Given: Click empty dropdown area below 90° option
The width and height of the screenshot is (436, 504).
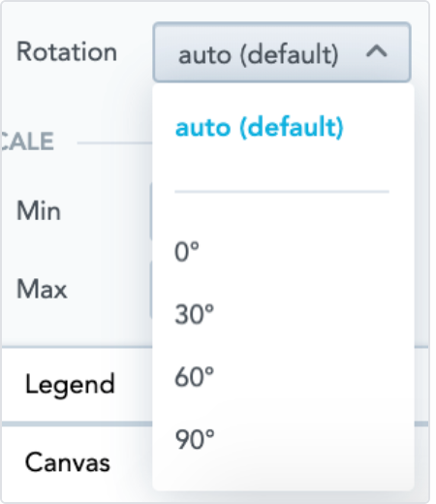Looking at the screenshot, I should [x=283, y=472].
